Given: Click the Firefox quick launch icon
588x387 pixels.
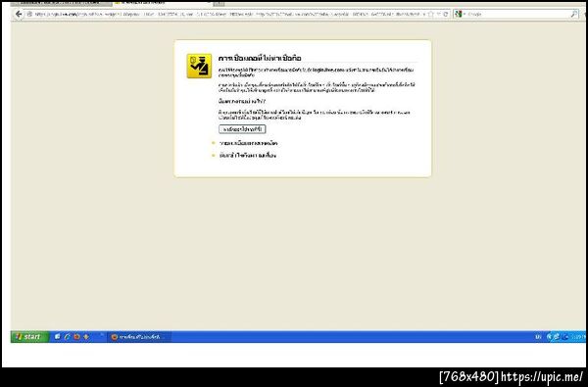Looking at the screenshot, I should [x=76, y=337].
